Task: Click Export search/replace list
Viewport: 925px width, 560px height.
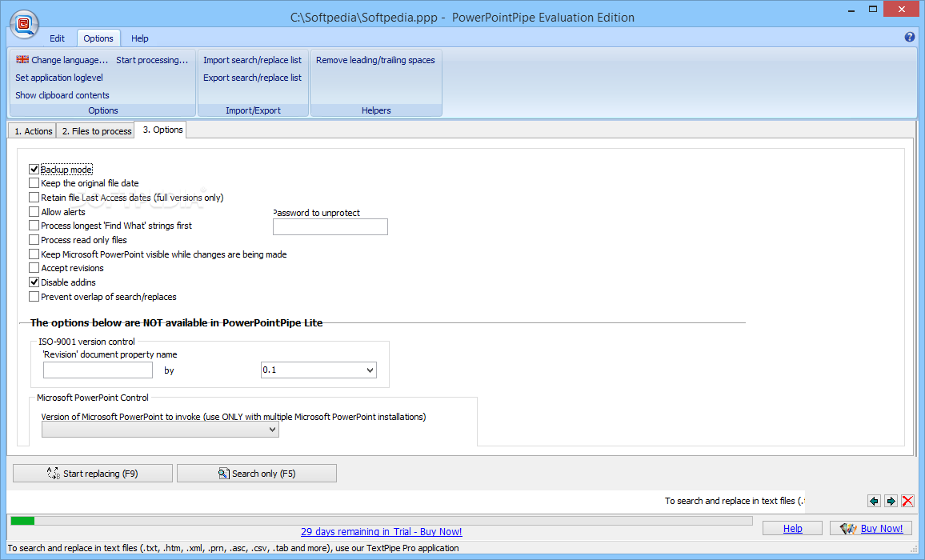Action: 253,78
